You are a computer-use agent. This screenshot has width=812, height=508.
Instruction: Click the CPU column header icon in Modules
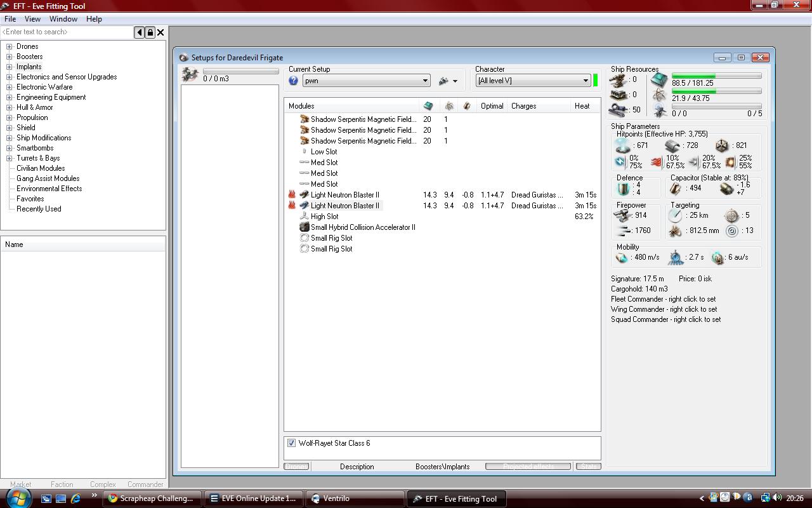tap(428, 106)
